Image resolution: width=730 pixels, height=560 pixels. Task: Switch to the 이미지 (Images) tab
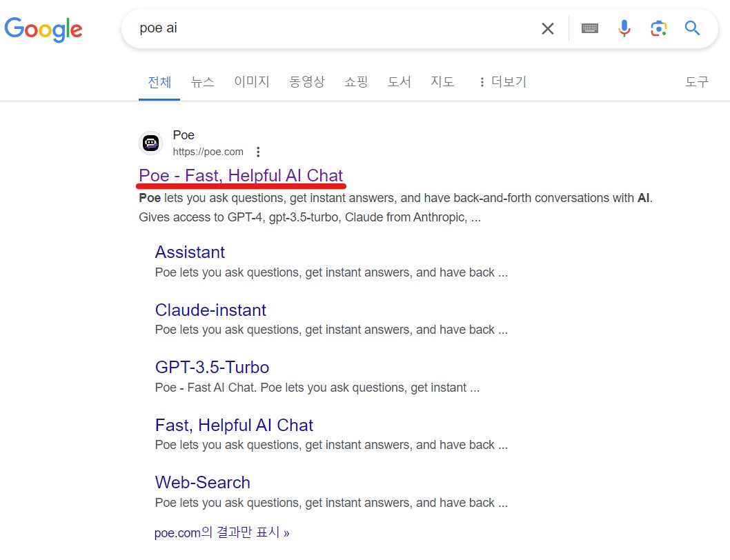pos(252,82)
